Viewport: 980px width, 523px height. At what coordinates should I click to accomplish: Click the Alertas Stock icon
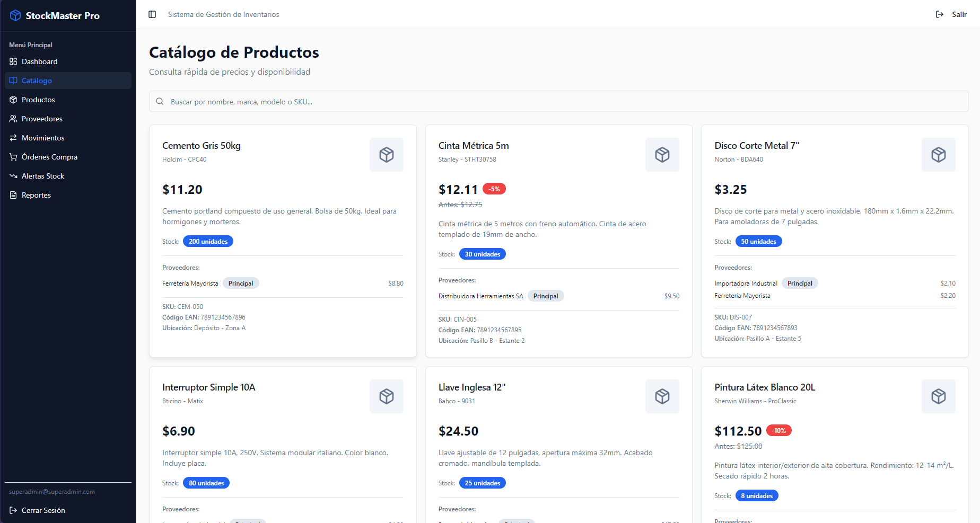[x=13, y=176]
